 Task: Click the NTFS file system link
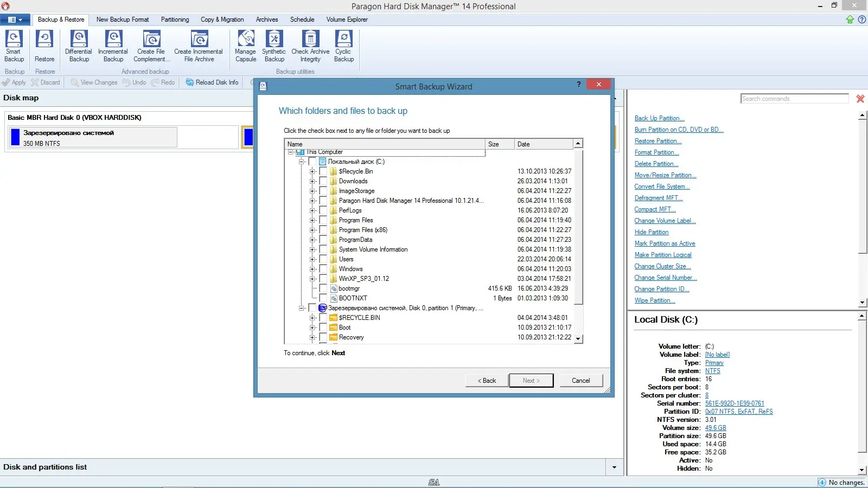click(712, 371)
